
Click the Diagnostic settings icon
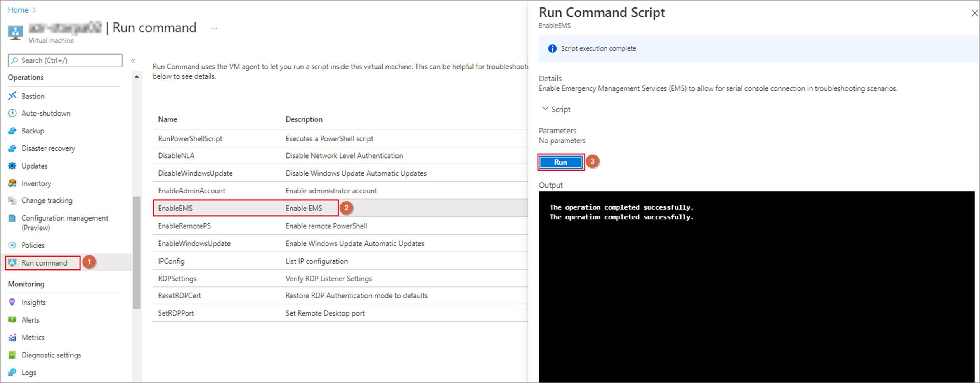[12, 355]
